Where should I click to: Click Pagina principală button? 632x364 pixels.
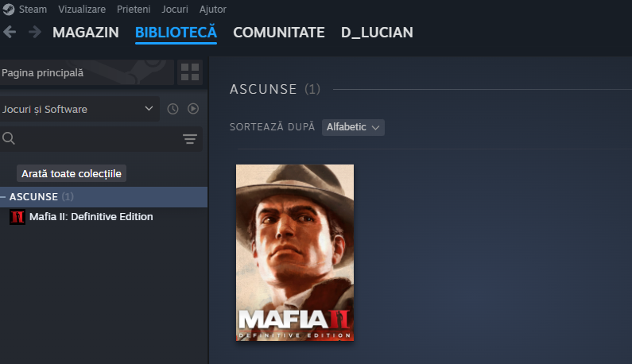click(86, 72)
